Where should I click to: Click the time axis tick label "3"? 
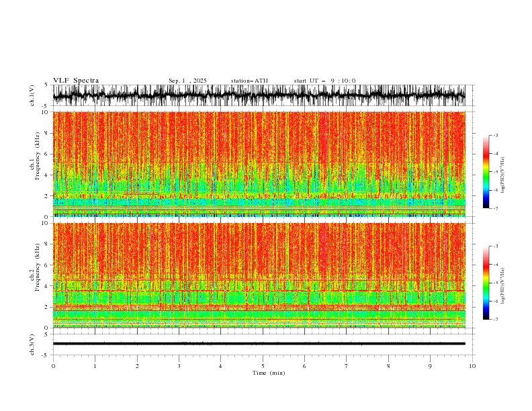[179, 366]
